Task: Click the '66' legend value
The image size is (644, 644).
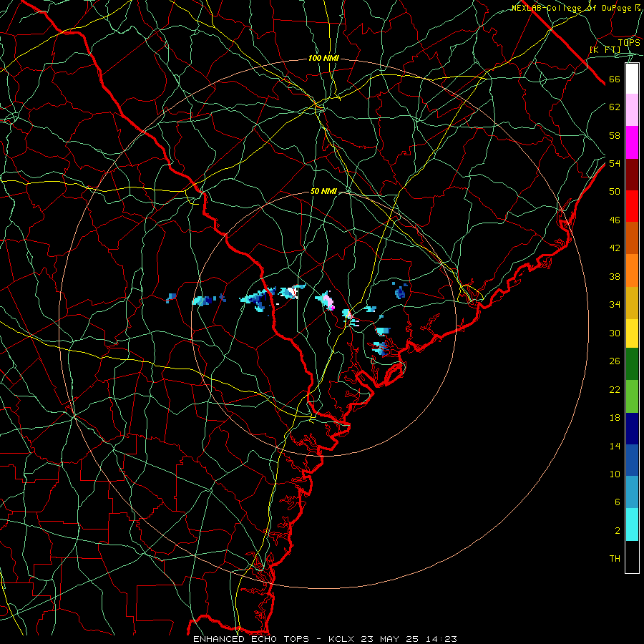Action: coord(615,79)
